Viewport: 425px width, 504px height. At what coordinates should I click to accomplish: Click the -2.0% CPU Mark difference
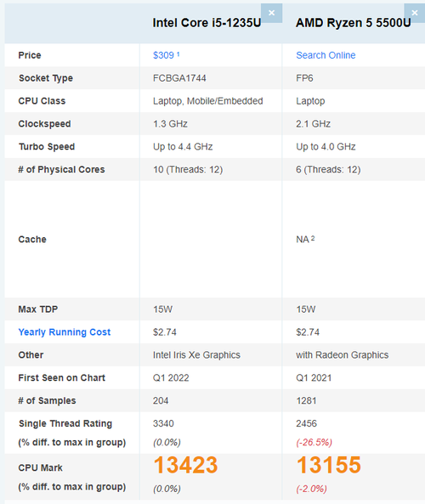311,489
